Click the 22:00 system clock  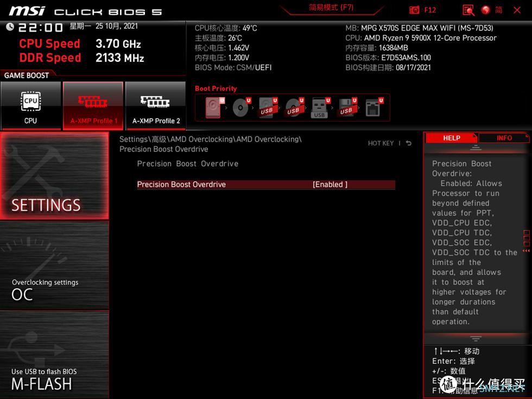pyautogui.click(x=40, y=28)
